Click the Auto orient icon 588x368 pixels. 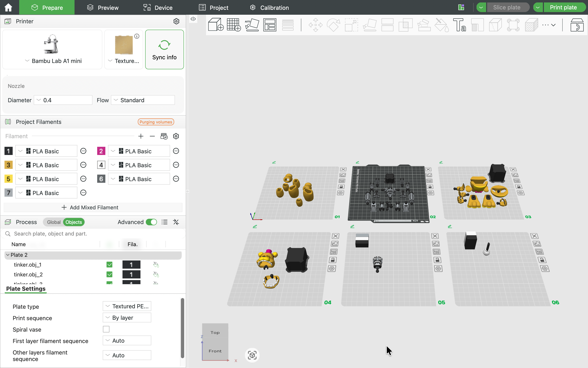pos(252,25)
